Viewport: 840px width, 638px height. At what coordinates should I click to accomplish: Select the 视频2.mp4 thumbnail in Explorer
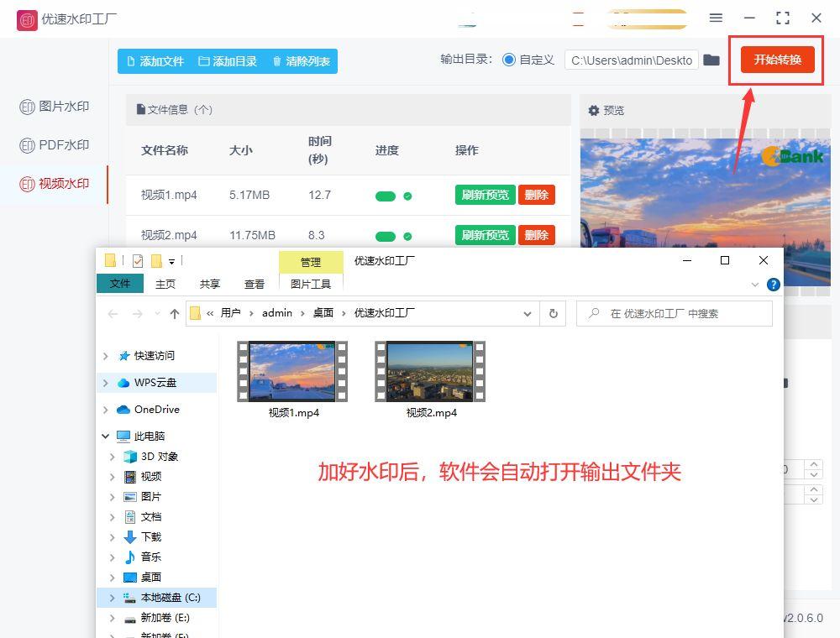point(430,371)
